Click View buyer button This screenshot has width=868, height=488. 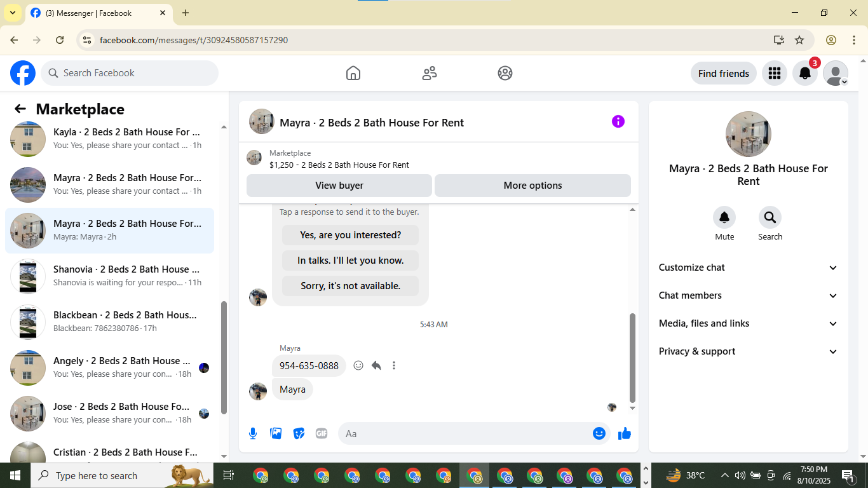coord(339,186)
